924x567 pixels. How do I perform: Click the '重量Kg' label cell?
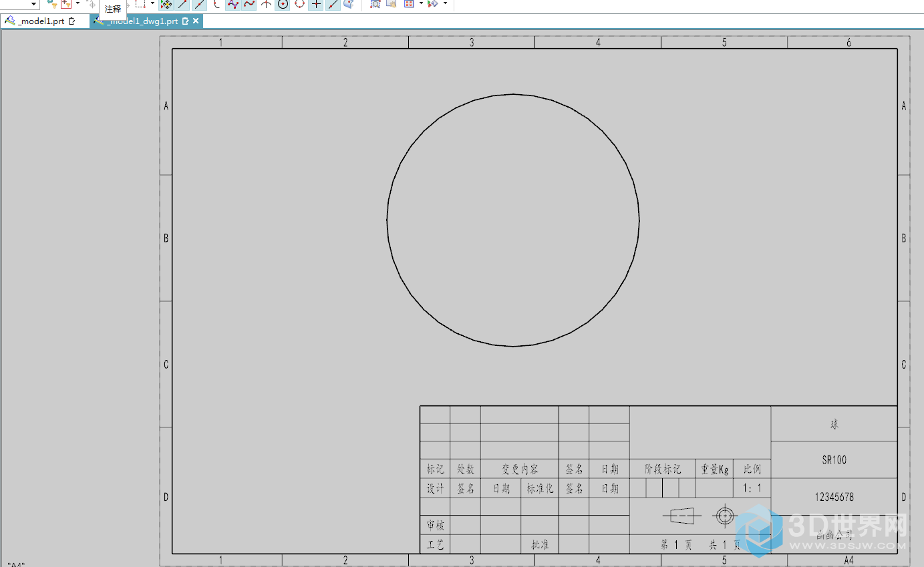click(714, 469)
